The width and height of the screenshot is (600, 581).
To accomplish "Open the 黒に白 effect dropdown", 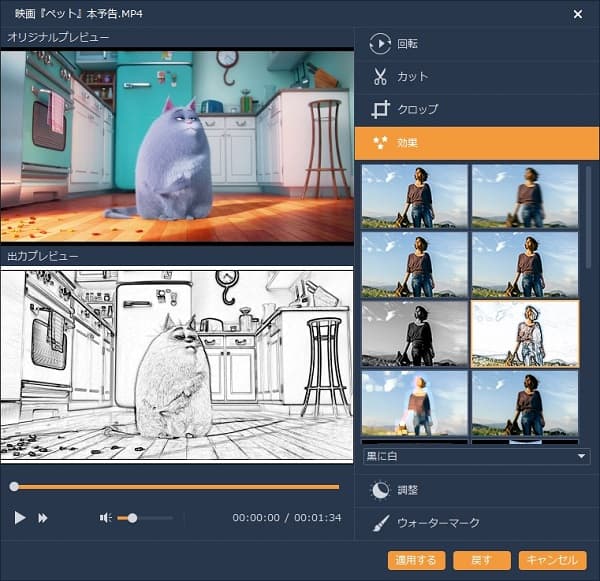I will [x=476, y=456].
